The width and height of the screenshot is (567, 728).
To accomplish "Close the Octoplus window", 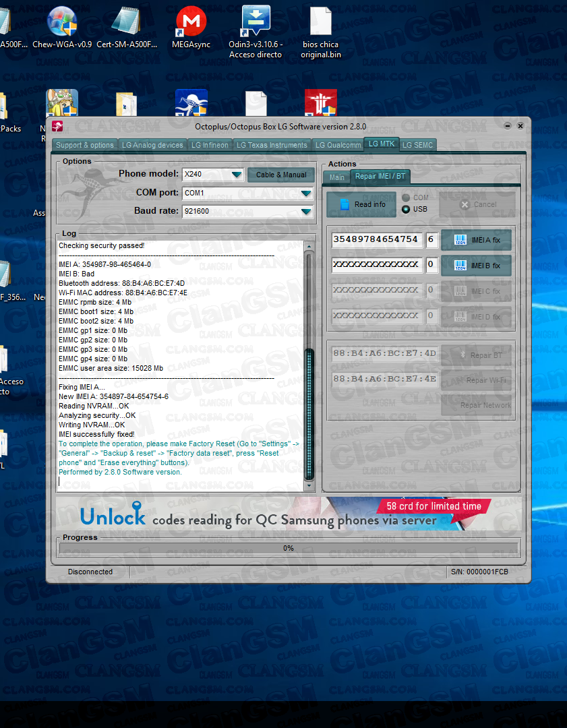I will tap(520, 126).
